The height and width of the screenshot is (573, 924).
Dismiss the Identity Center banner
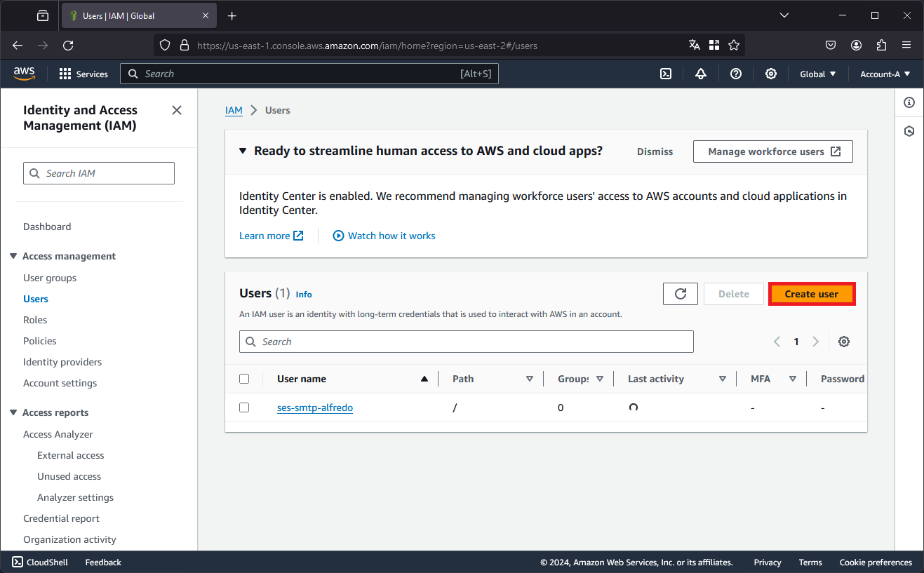(x=655, y=151)
